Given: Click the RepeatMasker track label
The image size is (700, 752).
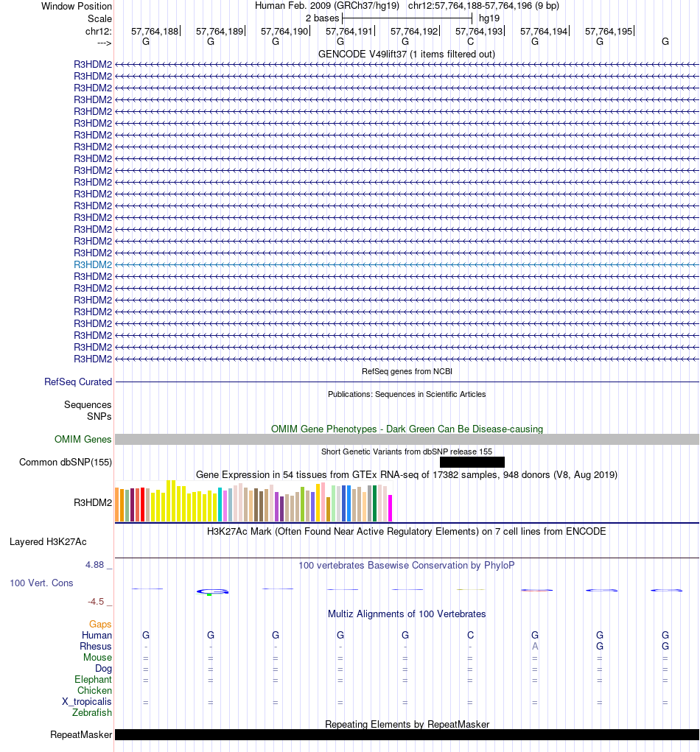Looking at the screenshot, I should (81, 735).
